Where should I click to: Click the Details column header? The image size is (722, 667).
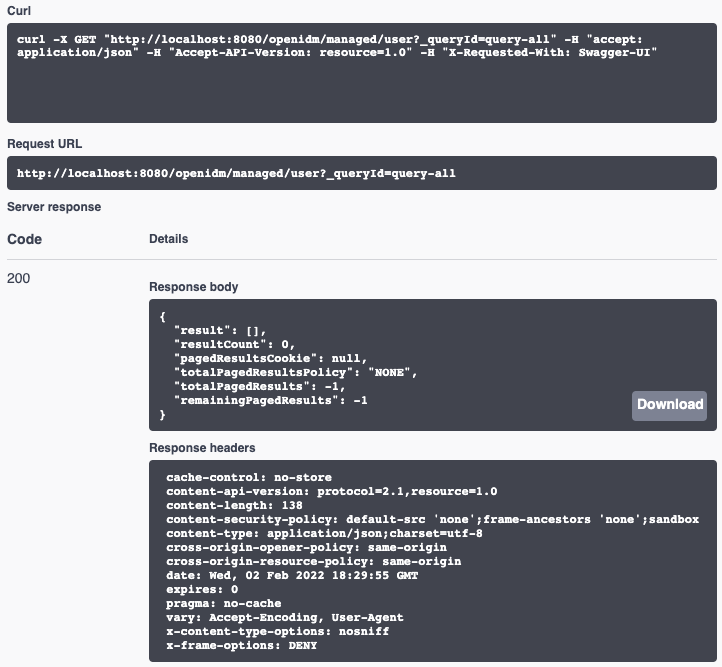pos(169,239)
